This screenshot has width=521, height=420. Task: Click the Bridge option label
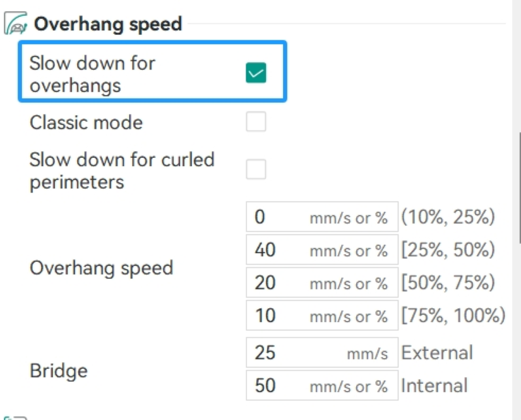click(x=59, y=371)
